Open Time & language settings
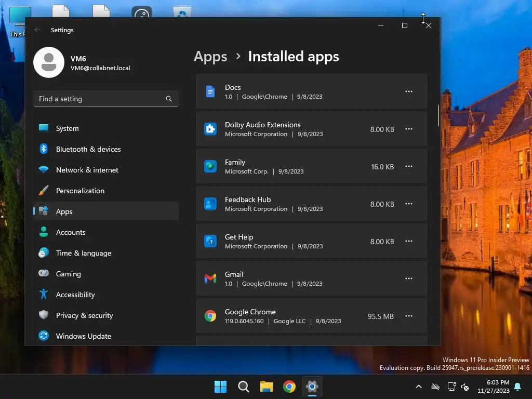 [x=106, y=253]
